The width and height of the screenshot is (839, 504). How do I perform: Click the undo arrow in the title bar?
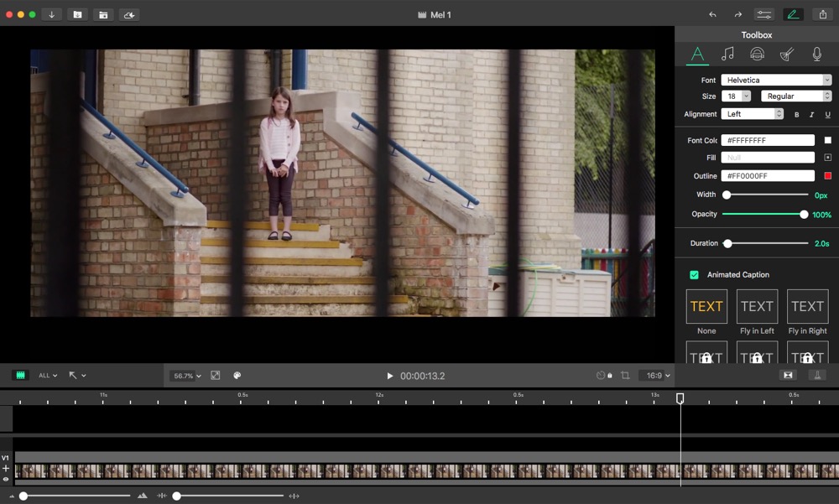click(x=712, y=14)
